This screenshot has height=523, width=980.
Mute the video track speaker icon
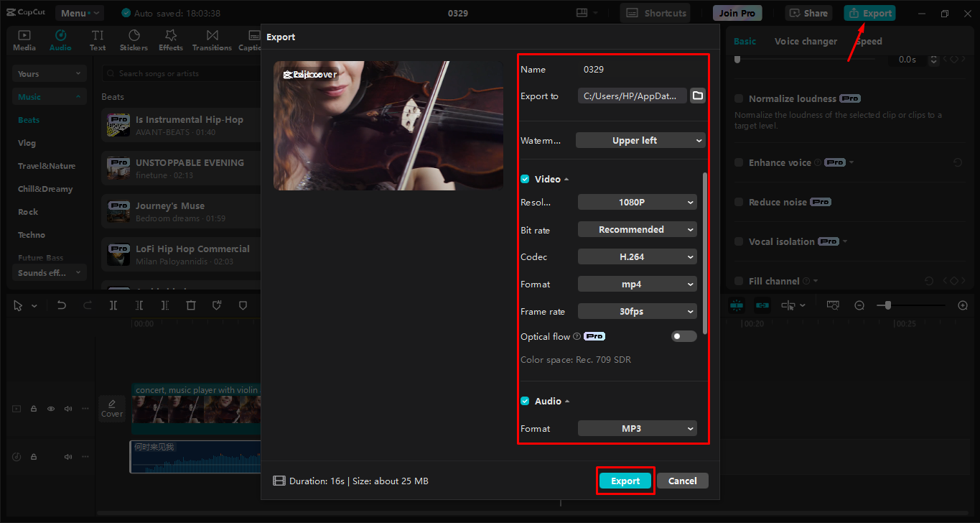click(68, 409)
